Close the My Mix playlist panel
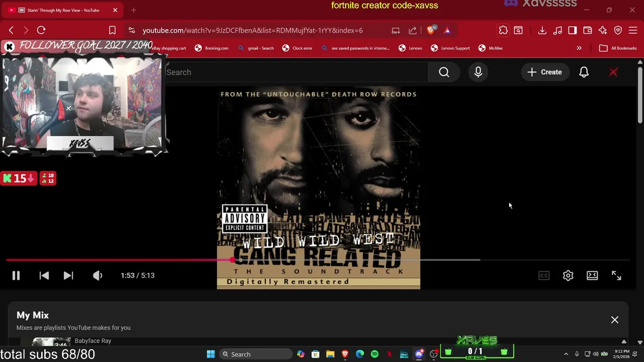This screenshot has height=362, width=644. coord(615,320)
